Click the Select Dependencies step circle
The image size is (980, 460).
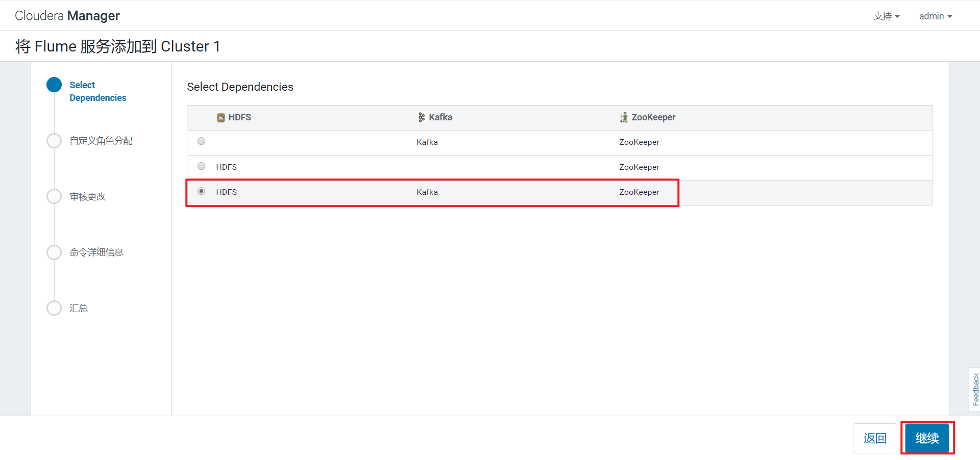pos(54,85)
